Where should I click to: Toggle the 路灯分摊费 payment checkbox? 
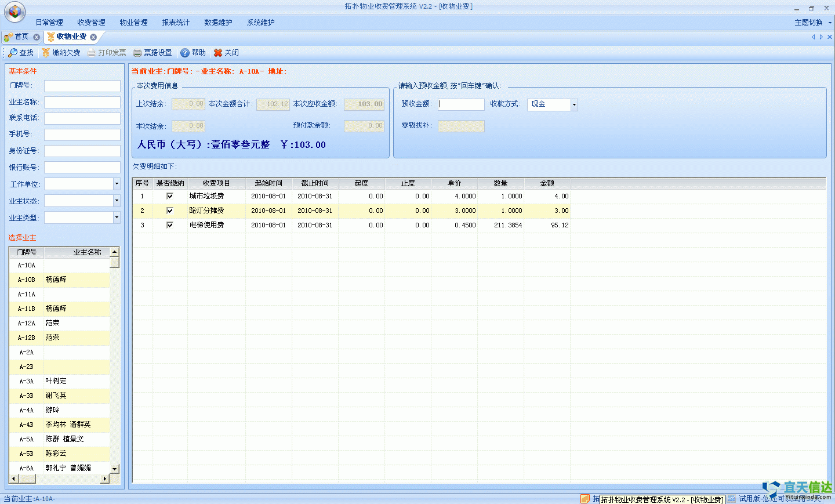click(170, 211)
